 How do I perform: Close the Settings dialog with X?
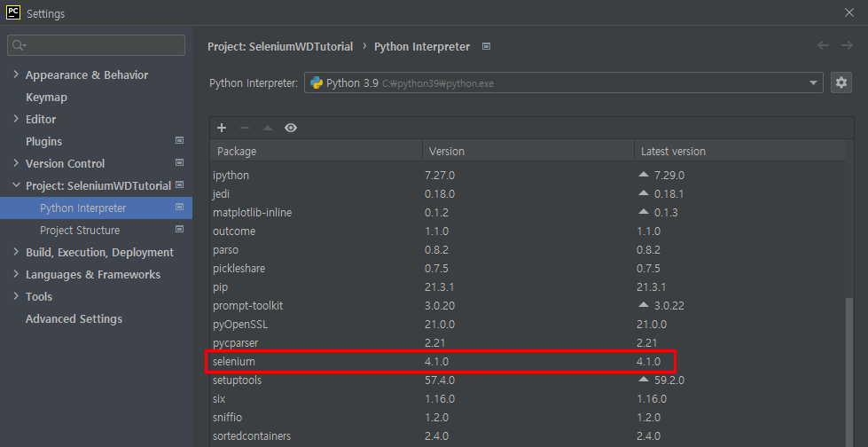click(849, 12)
